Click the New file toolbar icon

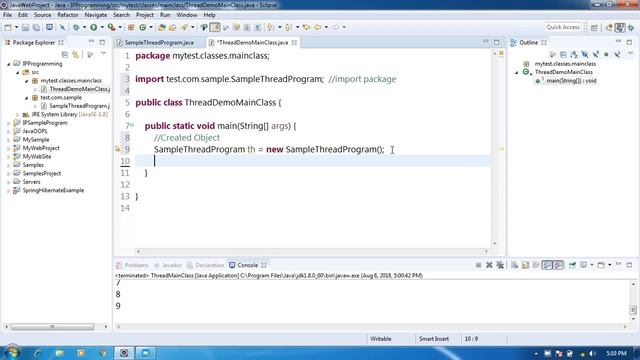pyautogui.click(x=8, y=27)
